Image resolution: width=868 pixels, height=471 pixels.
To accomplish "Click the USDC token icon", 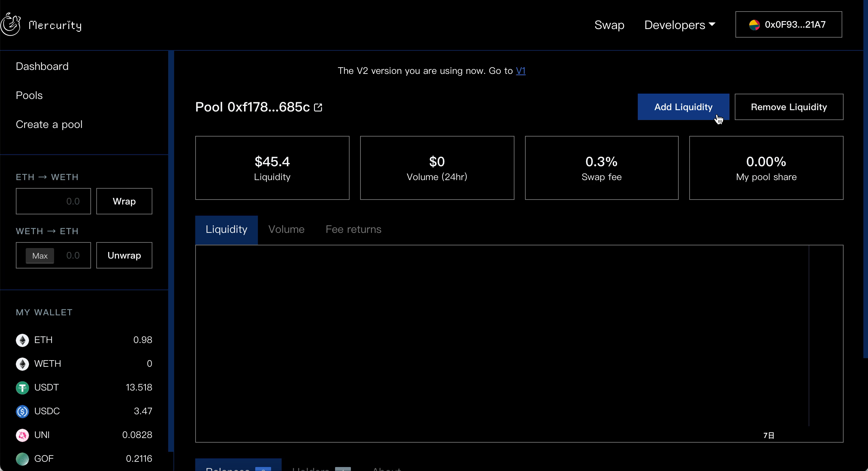I will tap(22, 411).
